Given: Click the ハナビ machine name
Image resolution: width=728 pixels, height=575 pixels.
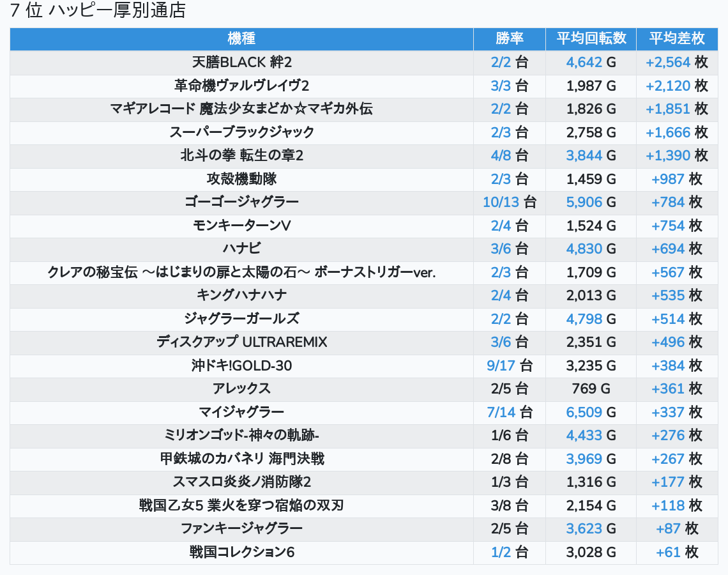Looking at the screenshot, I should coord(241,249).
